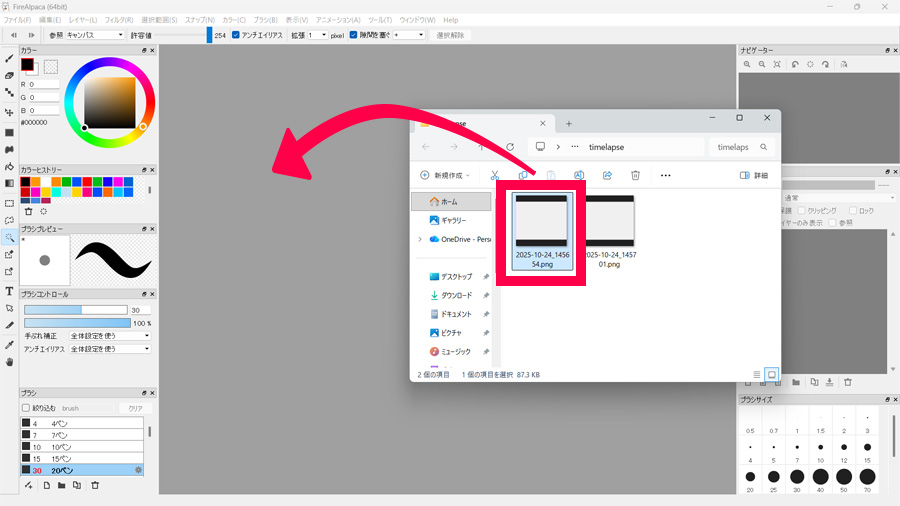Screen dimensions: 900x506
Task: Select the Brush tool in the left toolbar
Action: (9, 59)
